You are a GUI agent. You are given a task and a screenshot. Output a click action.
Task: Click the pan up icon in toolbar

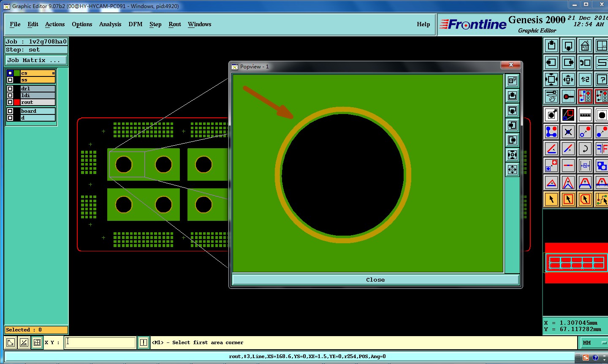pos(551,46)
